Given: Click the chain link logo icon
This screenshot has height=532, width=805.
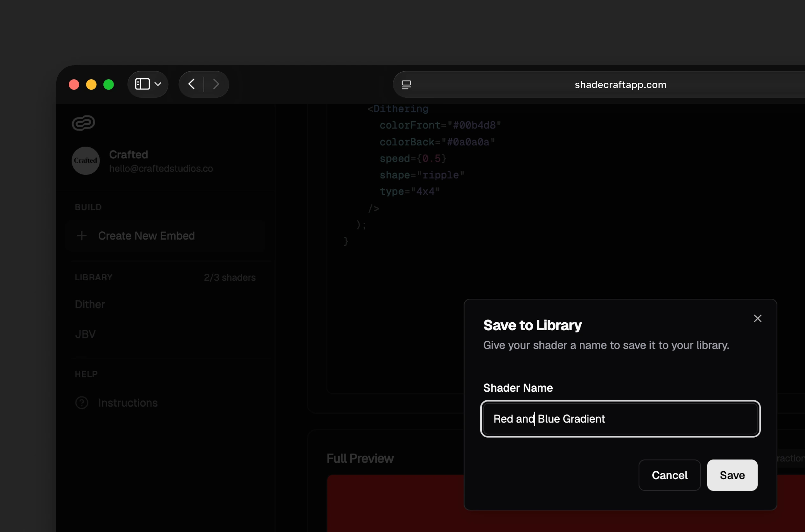Looking at the screenshot, I should click(83, 123).
